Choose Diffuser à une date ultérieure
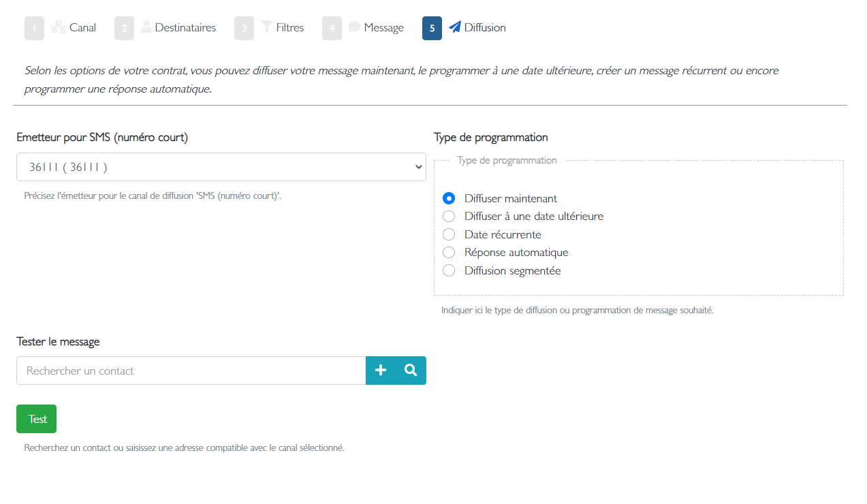 pyautogui.click(x=449, y=217)
